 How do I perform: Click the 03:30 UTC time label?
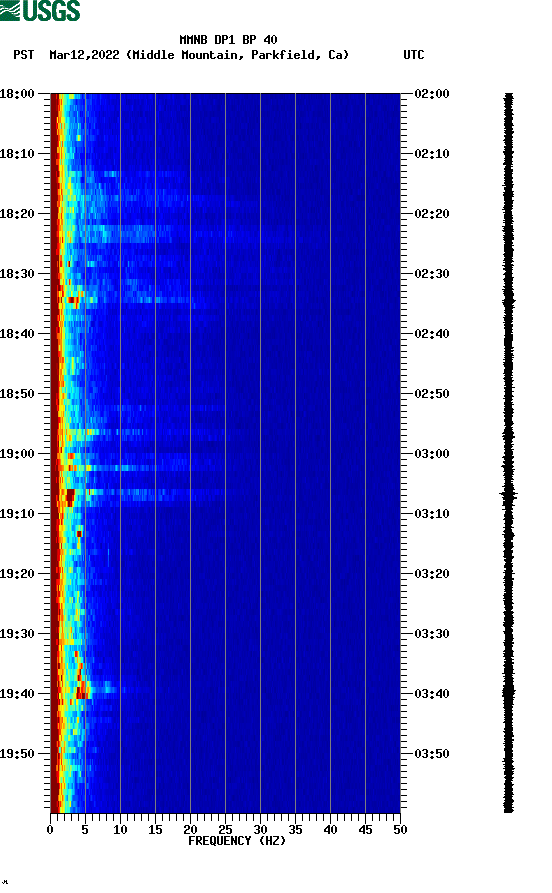[x=432, y=634]
